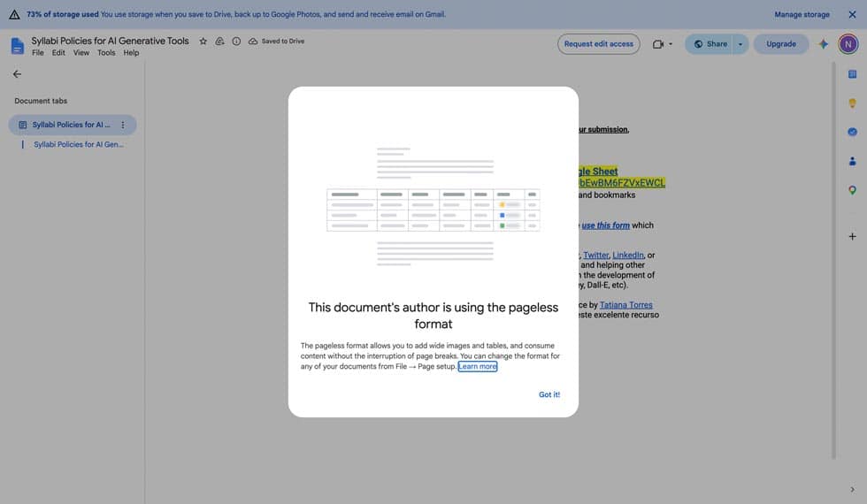Jump to Syllabi Policies for AI Gen... heading
867x504 pixels.
coord(79,145)
